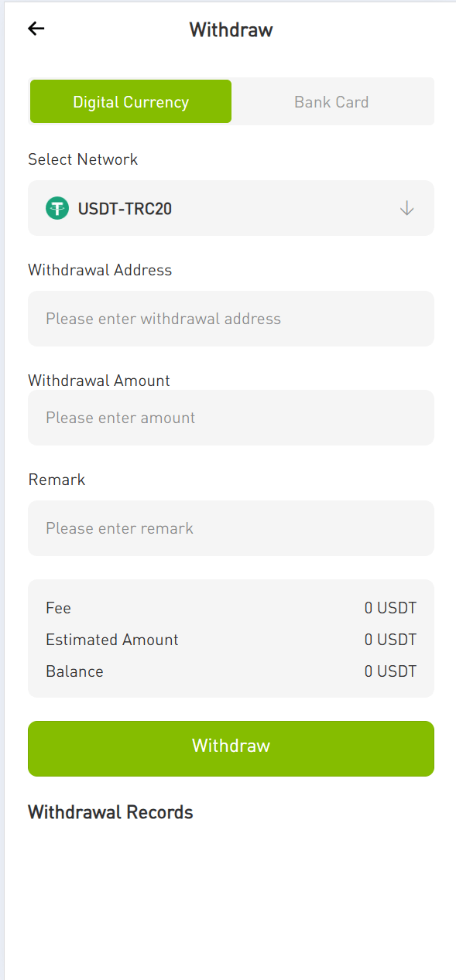This screenshot has height=980, width=456.
Task: Switch to the Bank Card tab
Action: [331, 101]
